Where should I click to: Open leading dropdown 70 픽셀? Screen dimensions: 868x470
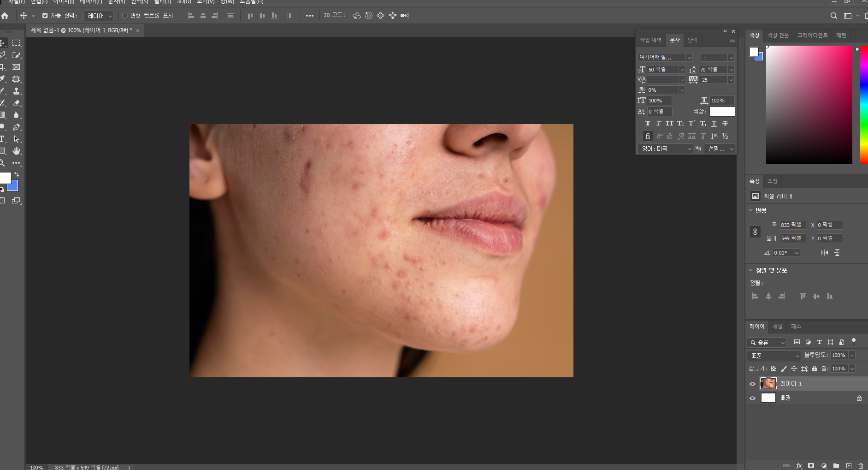731,70
